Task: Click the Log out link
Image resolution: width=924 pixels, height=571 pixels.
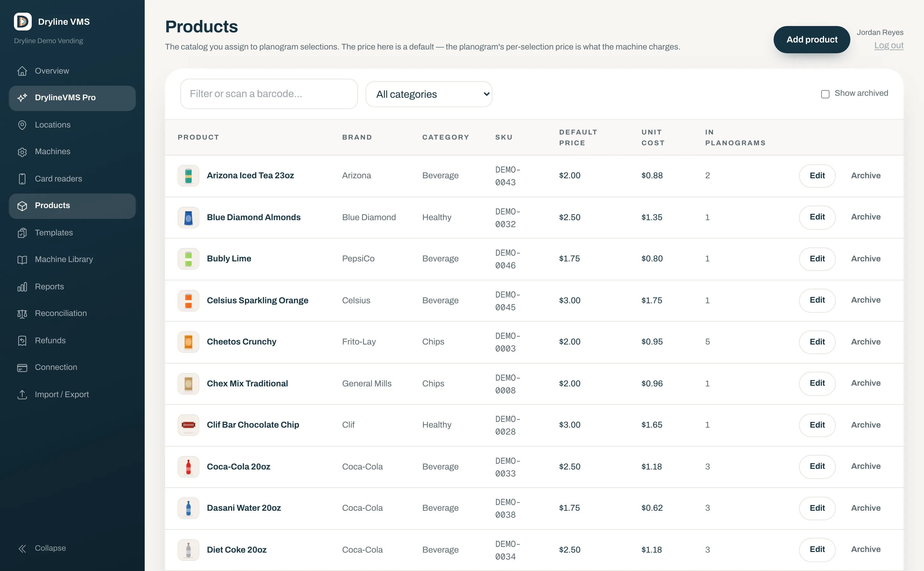Action: (888, 45)
